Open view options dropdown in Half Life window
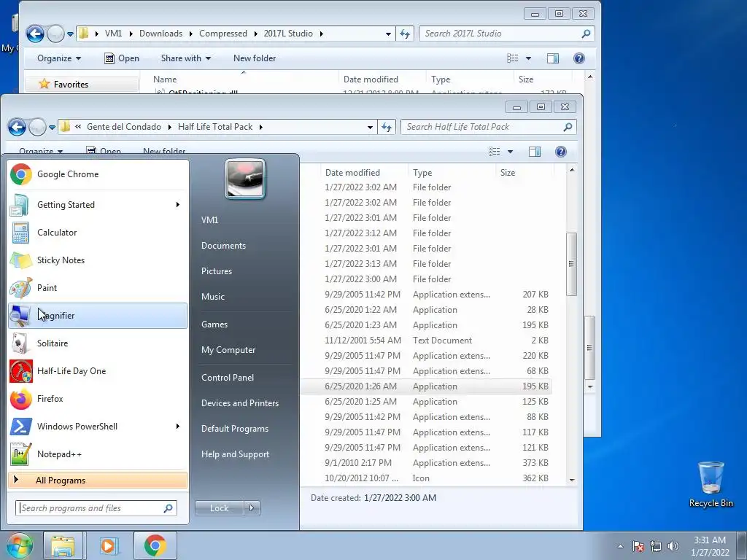Image resolution: width=747 pixels, height=560 pixels. pyautogui.click(x=510, y=152)
